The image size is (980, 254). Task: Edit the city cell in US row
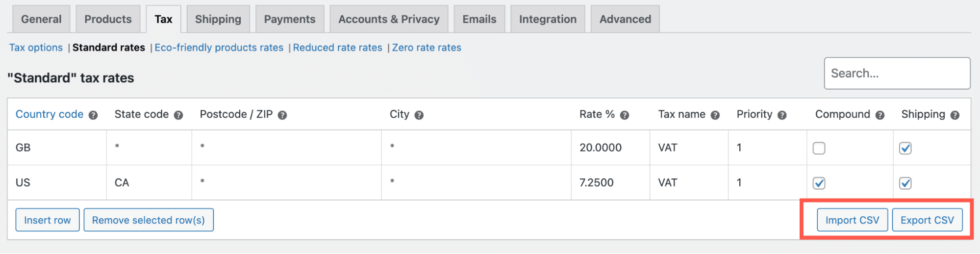(477, 182)
